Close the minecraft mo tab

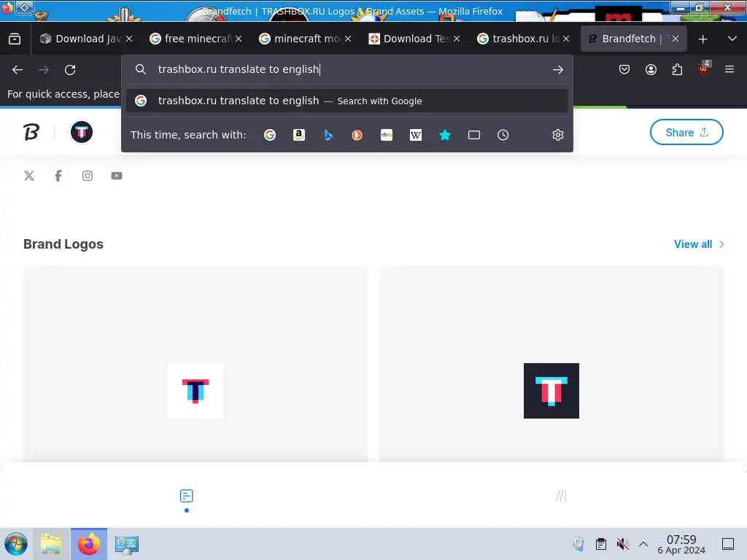point(348,39)
